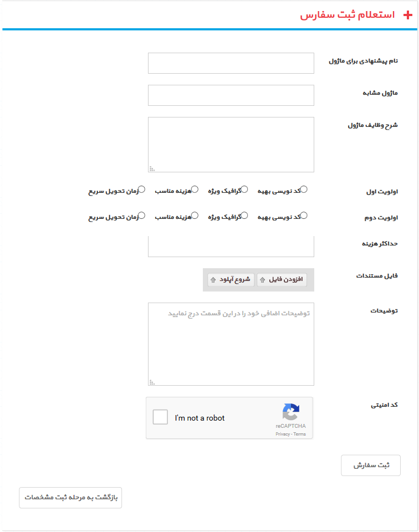
Task: Choose گرافیک ویژه radio in اولویت دوم
Action: tap(244, 216)
